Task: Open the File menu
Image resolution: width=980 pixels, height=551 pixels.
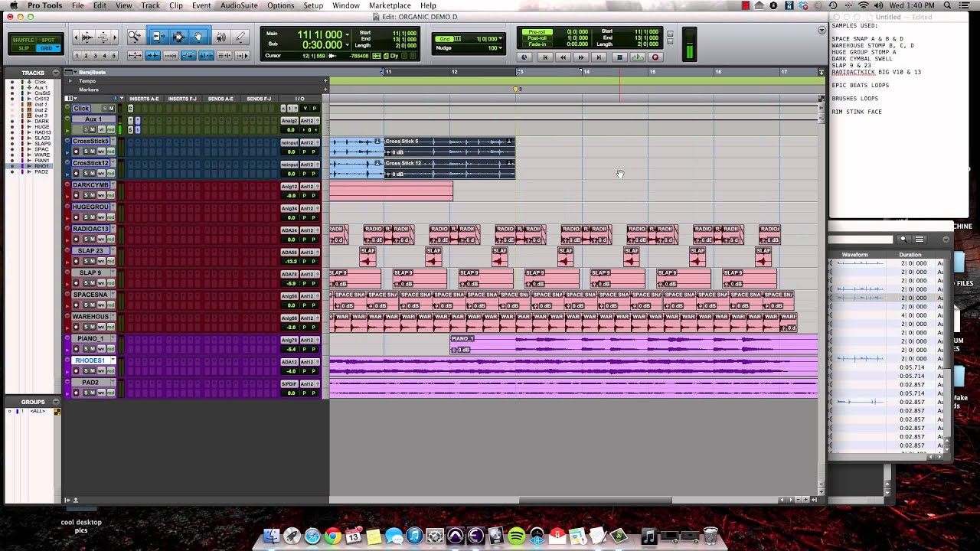Action: coord(78,5)
